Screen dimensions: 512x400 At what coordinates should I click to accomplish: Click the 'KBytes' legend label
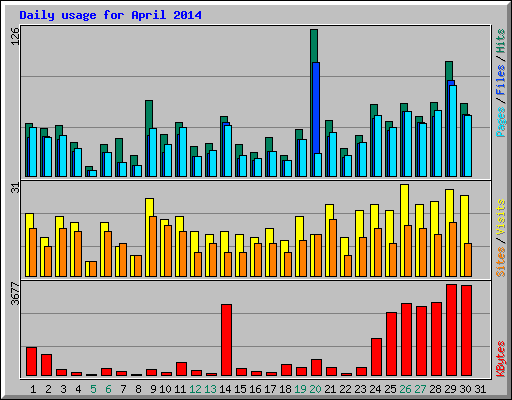(x=501, y=359)
